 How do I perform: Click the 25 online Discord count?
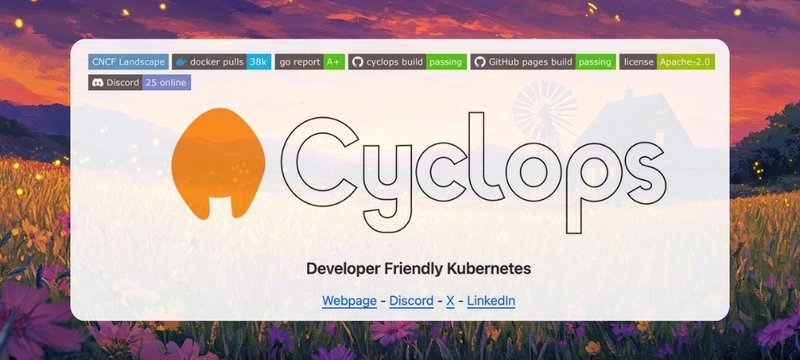[x=166, y=83]
